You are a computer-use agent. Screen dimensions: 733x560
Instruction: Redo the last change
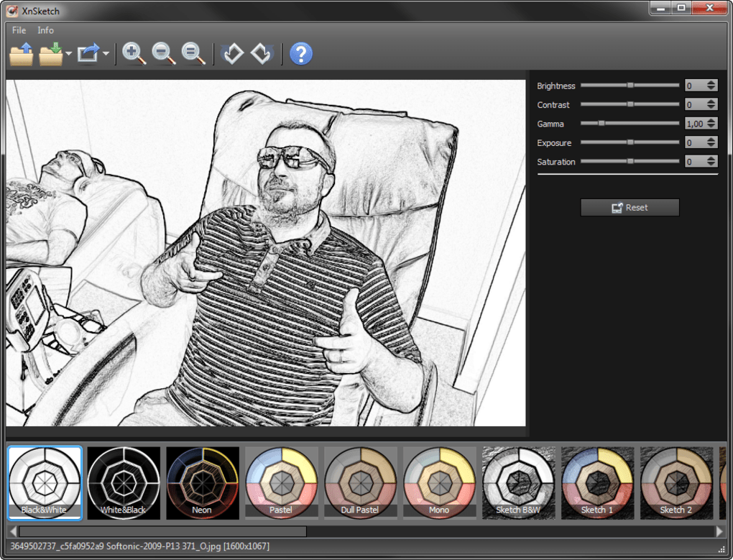coord(260,53)
